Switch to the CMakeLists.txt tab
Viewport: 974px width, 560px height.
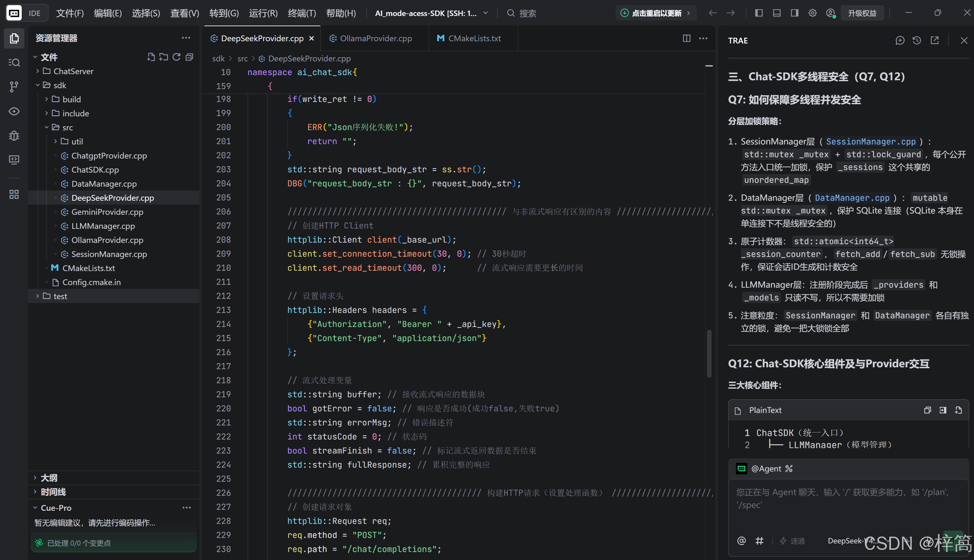point(473,38)
